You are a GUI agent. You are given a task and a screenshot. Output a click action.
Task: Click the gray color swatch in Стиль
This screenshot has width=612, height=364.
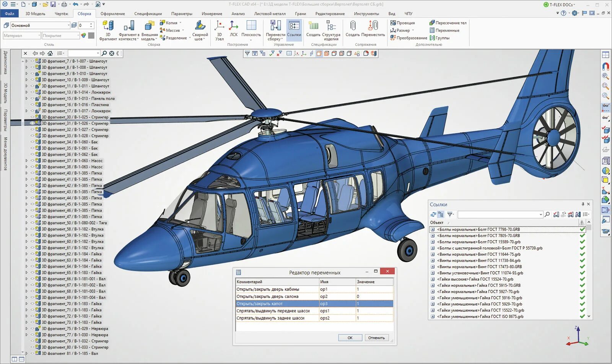click(91, 36)
